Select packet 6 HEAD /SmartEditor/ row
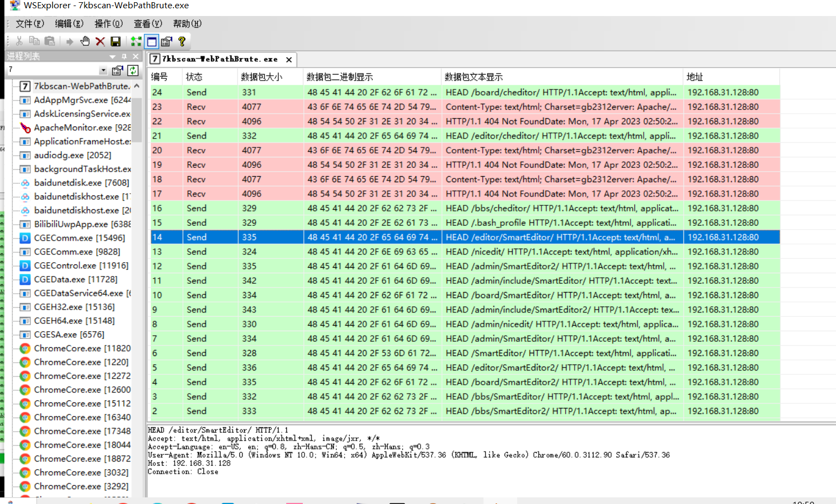The height and width of the screenshot is (504, 836). [x=465, y=353]
